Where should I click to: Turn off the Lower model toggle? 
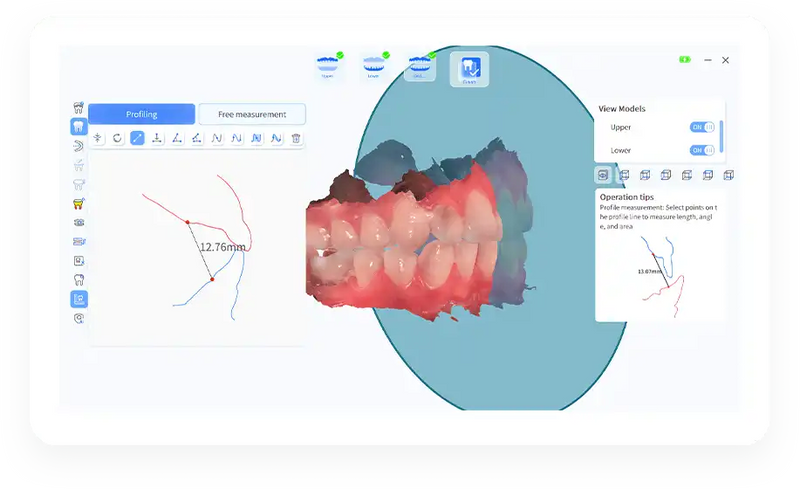point(702,150)
